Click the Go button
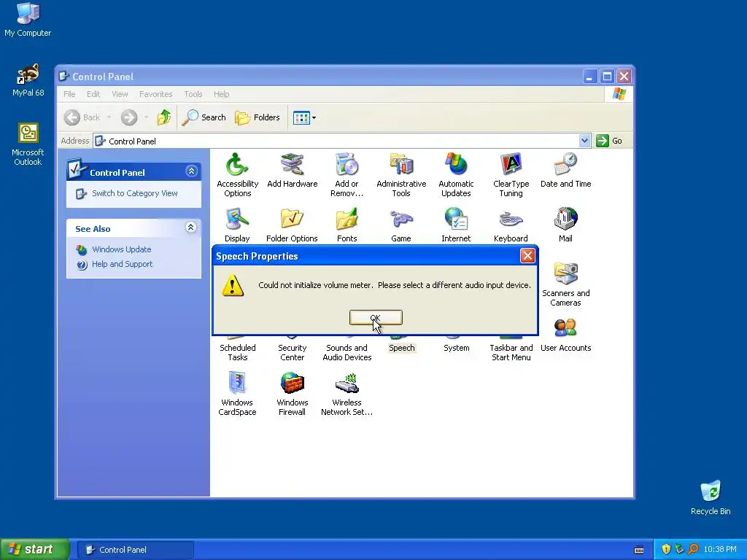This screenshot has width=747, height=560. (x=609, y=141)
